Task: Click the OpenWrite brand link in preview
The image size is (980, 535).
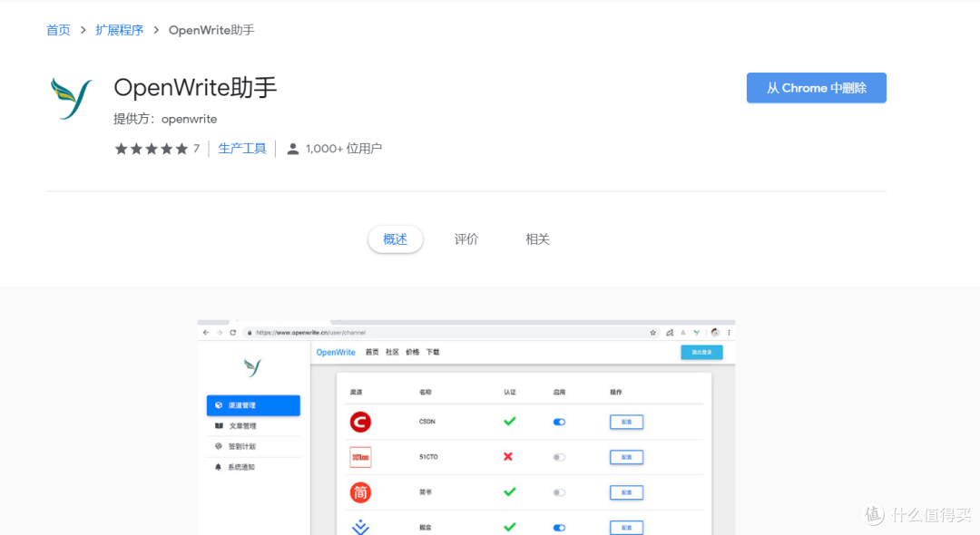Action: (x=336, y=352)
